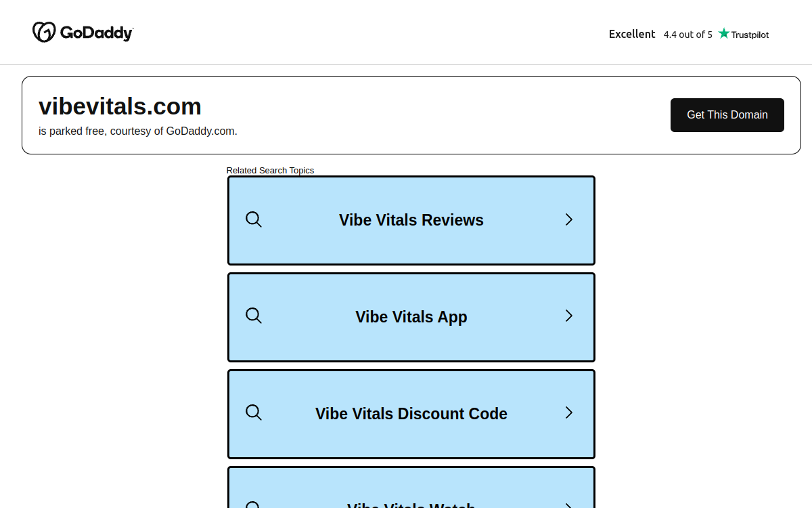Click the vibevitals.com domain heading
Image resolution: width=812 pixels, height=508 pixels.
tap(120, 106)
